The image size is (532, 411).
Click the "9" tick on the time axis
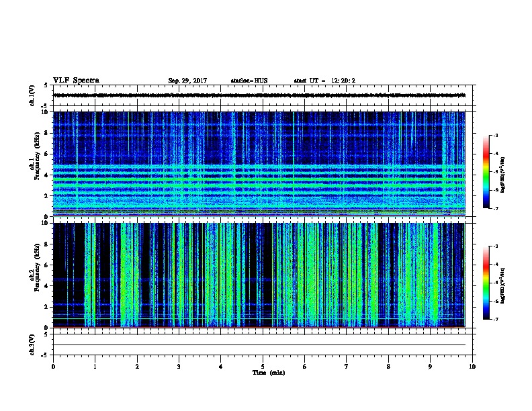pyautogui.click(x=430, y=367)
